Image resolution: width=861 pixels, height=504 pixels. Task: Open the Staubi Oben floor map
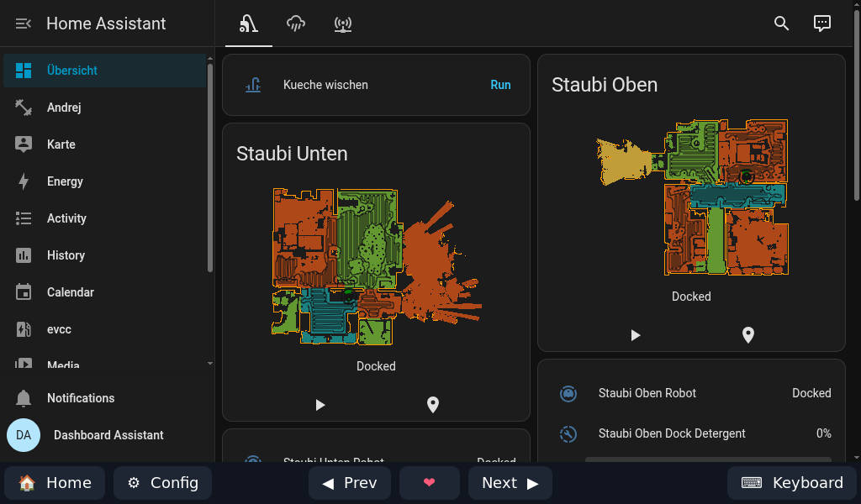(x=693, y=197)
